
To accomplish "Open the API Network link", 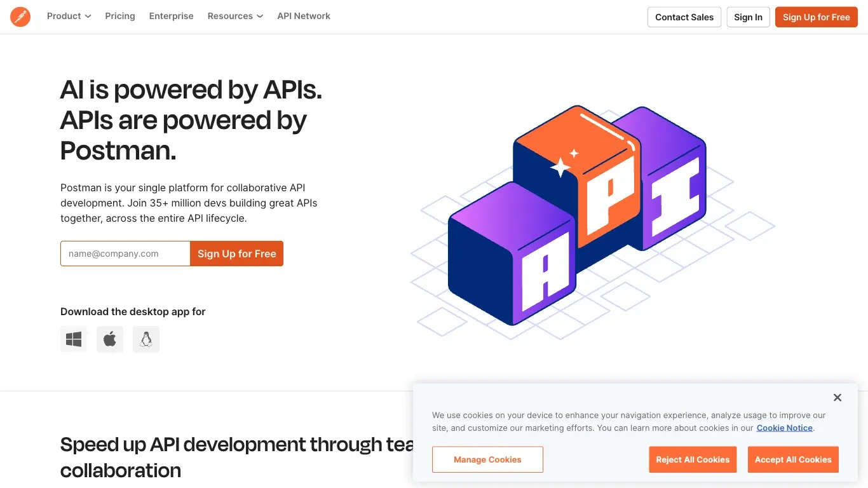I will pyautogui.click(x=304, y=16).
